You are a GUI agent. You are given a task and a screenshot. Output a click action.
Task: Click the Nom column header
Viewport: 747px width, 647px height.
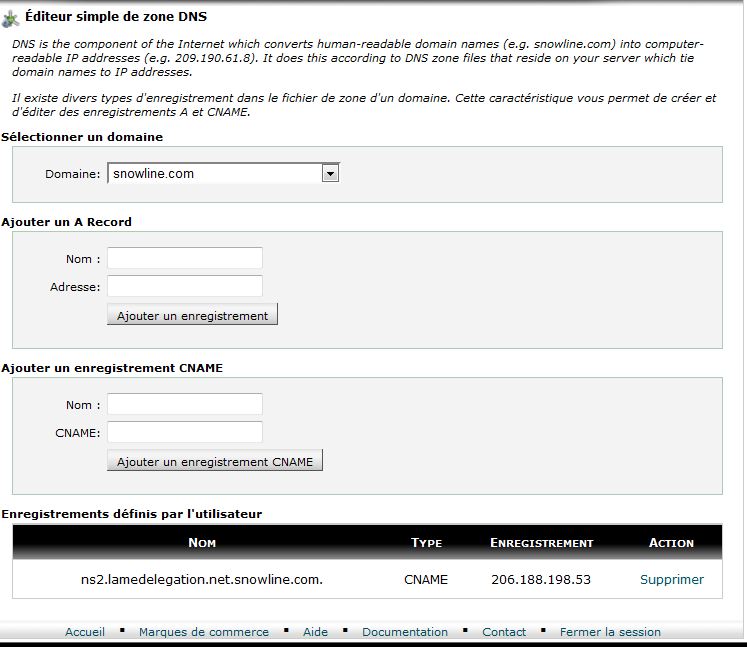[x=202, y=543]
